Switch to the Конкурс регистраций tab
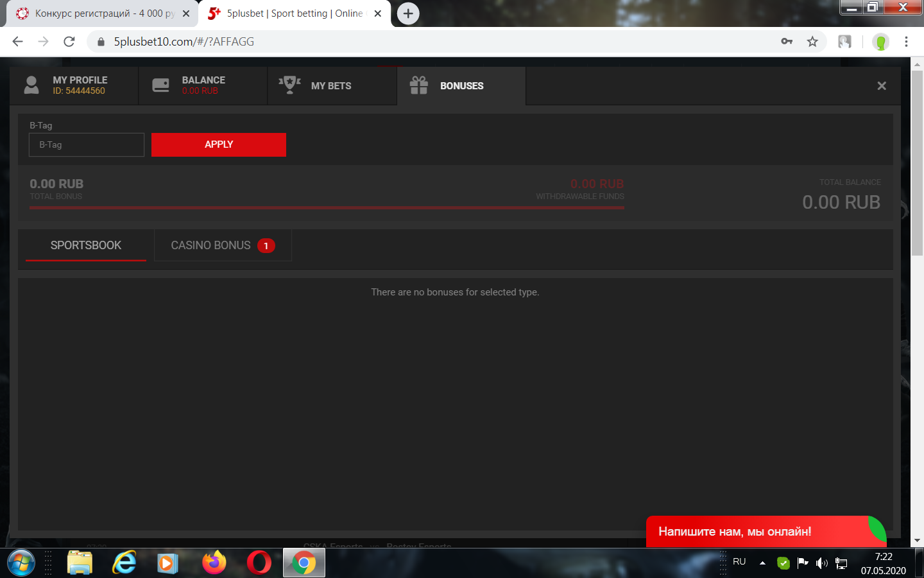The width and height of the screenshot is (924, 578). pyautogui.click(x=99, y=13)
